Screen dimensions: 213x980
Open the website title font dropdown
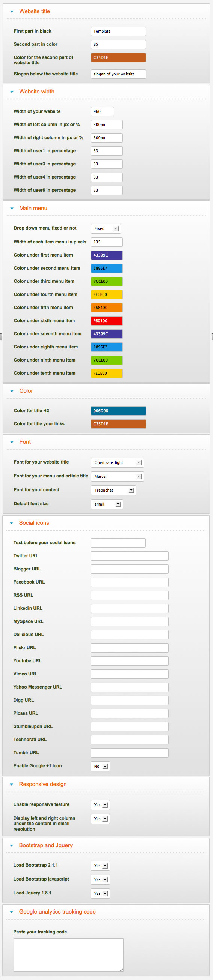tap(117, 462)
